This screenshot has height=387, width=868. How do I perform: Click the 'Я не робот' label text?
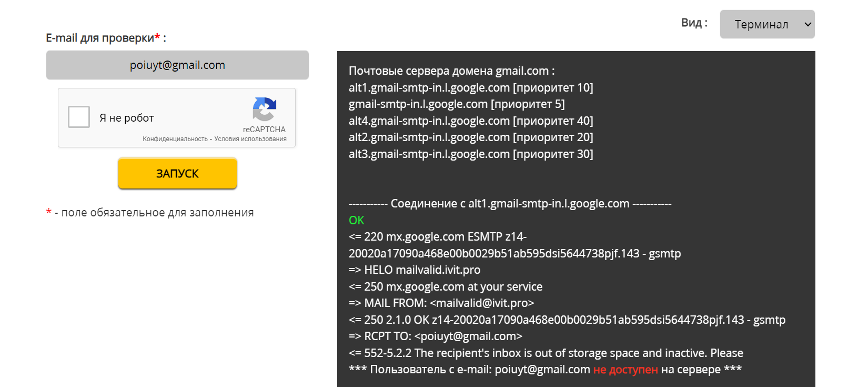pos(127,118)
